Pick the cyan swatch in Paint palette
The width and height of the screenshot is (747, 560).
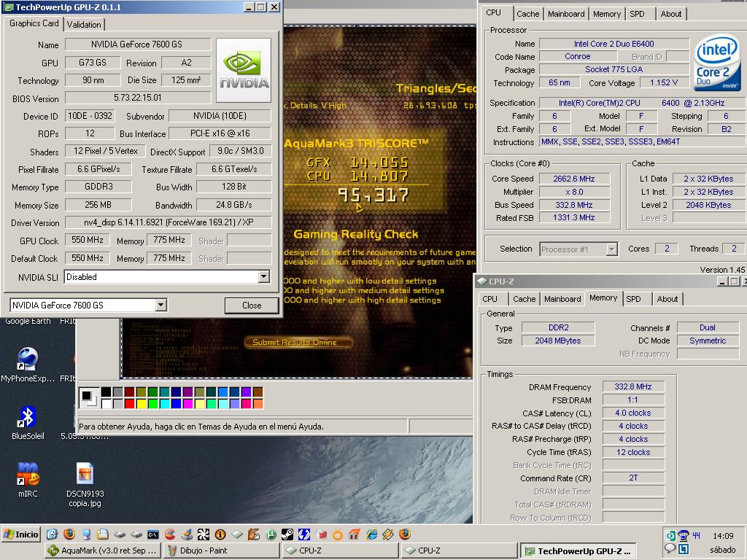tap(165, 404)
